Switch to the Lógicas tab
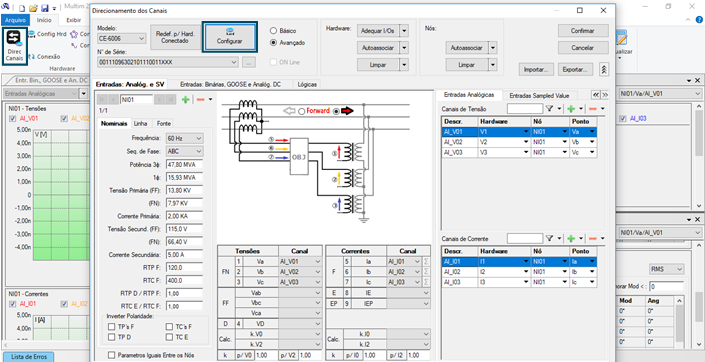The height and width of the screenshot is (362, 705). [x=308, y=84]
